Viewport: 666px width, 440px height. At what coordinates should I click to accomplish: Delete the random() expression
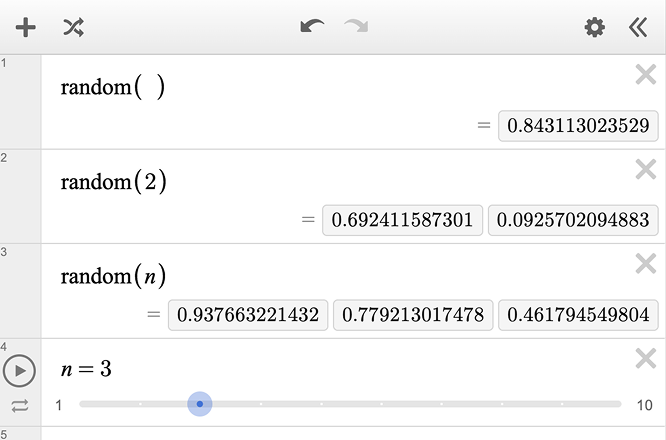[x=645, y=75]
